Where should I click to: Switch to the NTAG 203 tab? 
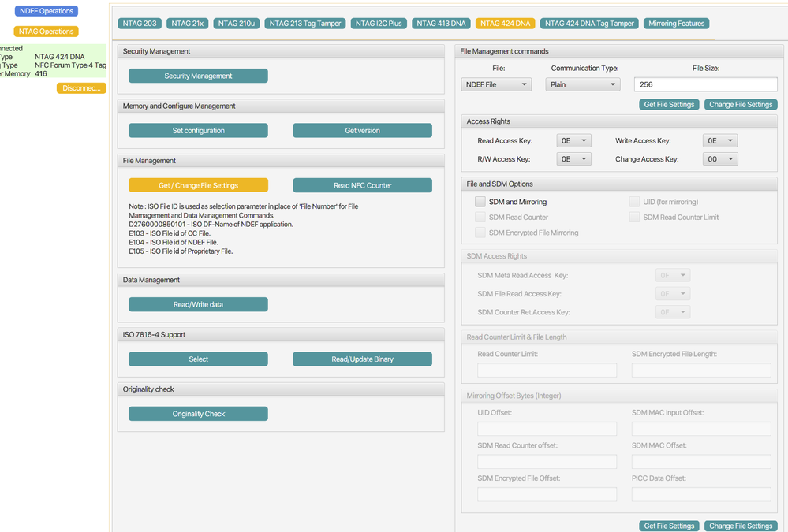click(x=140, y=24)
